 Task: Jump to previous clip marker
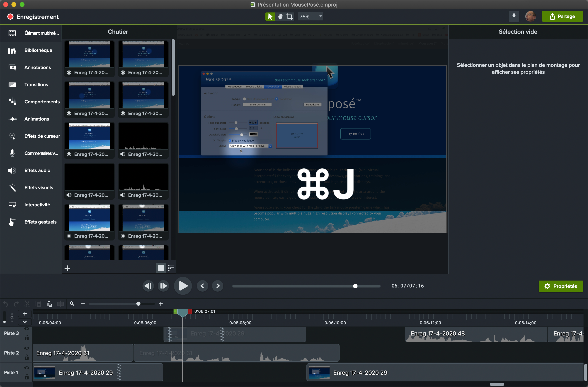pos(202,286)
